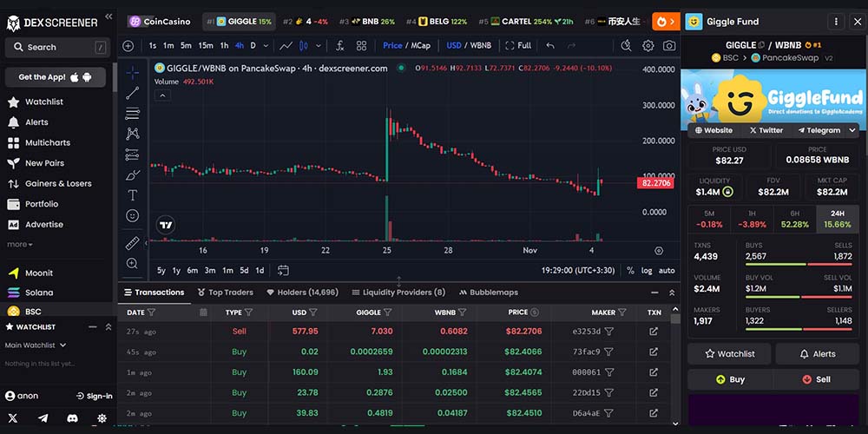
Task: Open the indicators (fx) menu
Action: (x=339, y=45)
